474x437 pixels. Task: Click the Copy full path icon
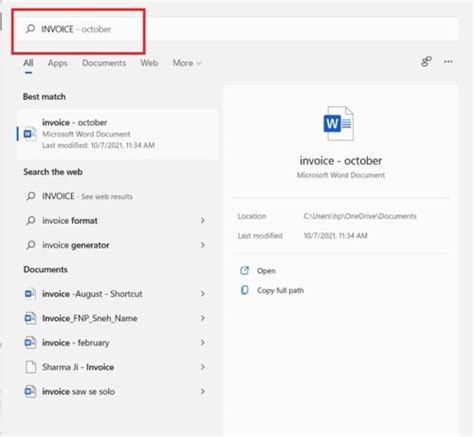click(x=245, y=290)
